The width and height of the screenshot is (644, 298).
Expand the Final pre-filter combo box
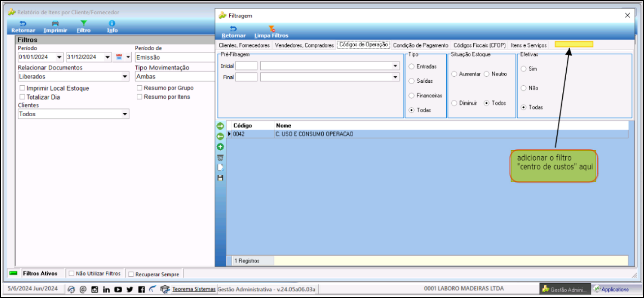[396, 77]
